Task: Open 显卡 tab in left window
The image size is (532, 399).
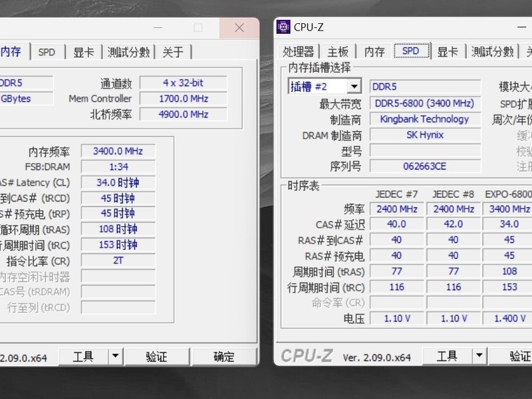Action: [x=84, y=53]
